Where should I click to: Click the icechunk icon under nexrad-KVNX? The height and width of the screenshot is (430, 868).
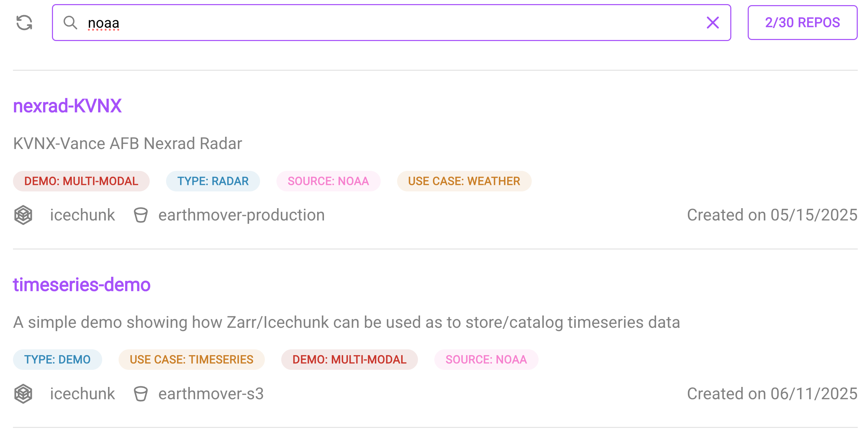click(23, 215)
